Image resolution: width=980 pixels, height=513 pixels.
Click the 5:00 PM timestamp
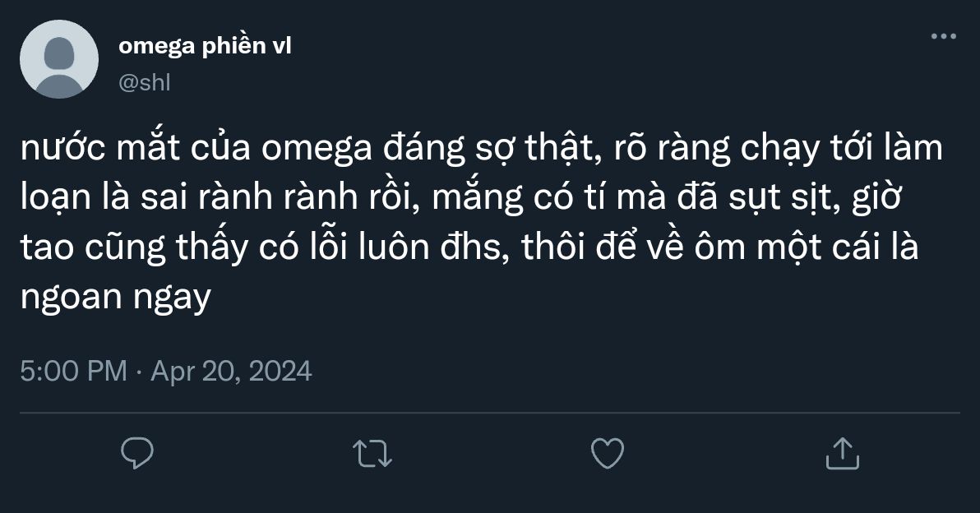[74, 371]
